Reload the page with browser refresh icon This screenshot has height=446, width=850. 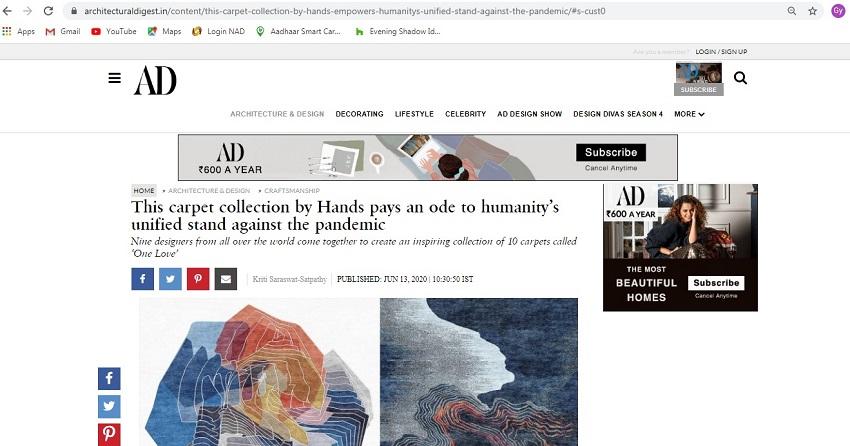48,11
